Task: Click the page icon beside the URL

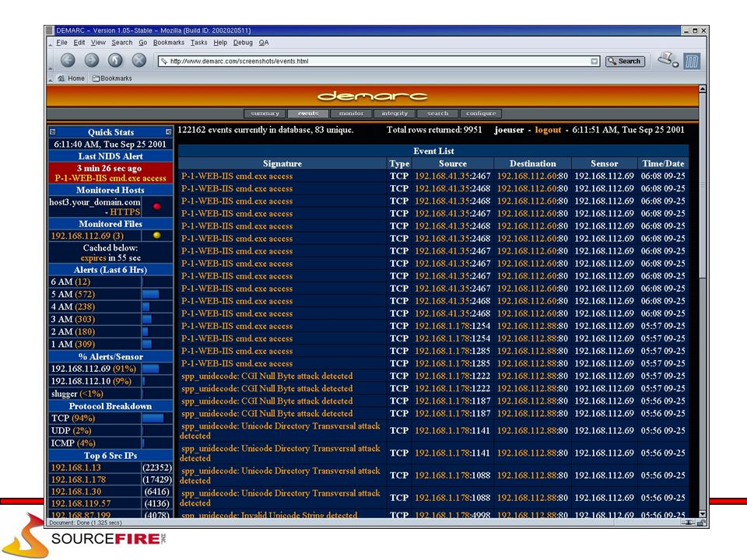Action: tap(164, 61)
